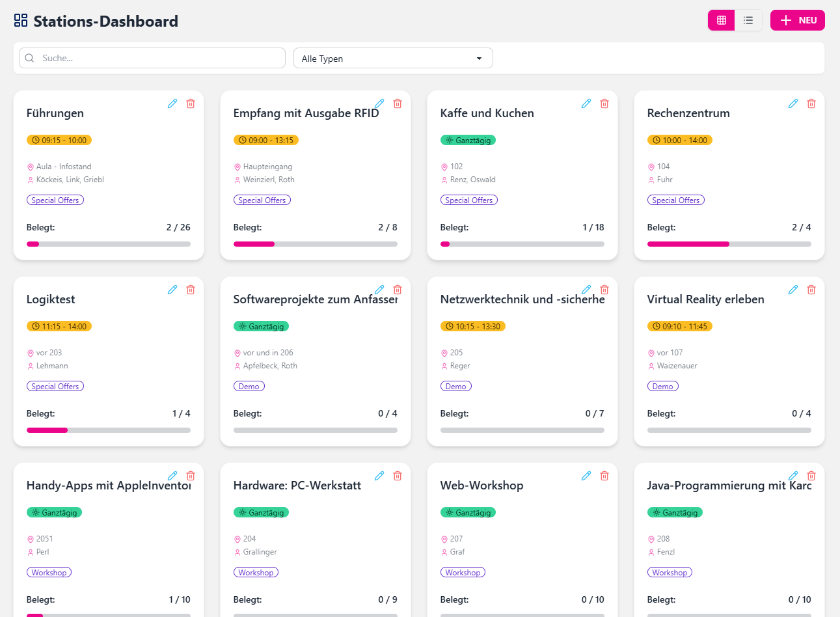
Task: Switch to grid view
Action: point(722,20)
